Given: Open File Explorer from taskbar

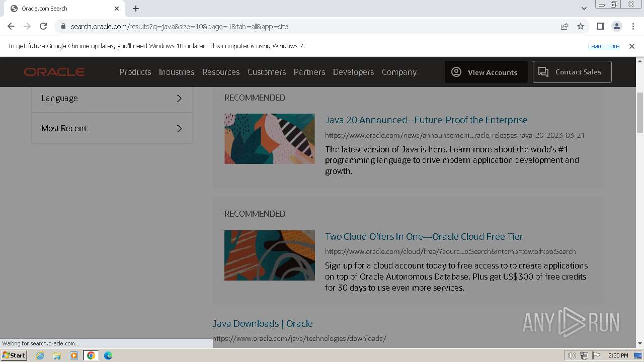Looking at the screenshot, I should tap(57, 355).
